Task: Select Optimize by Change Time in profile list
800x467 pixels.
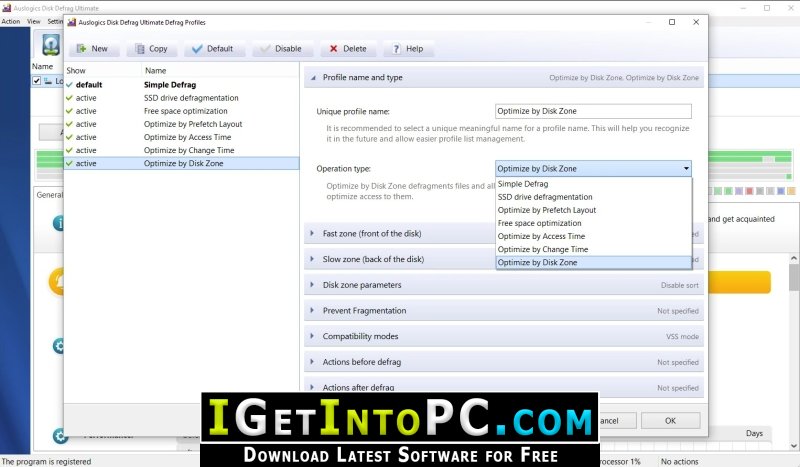Action: click(x=182, y=151)
